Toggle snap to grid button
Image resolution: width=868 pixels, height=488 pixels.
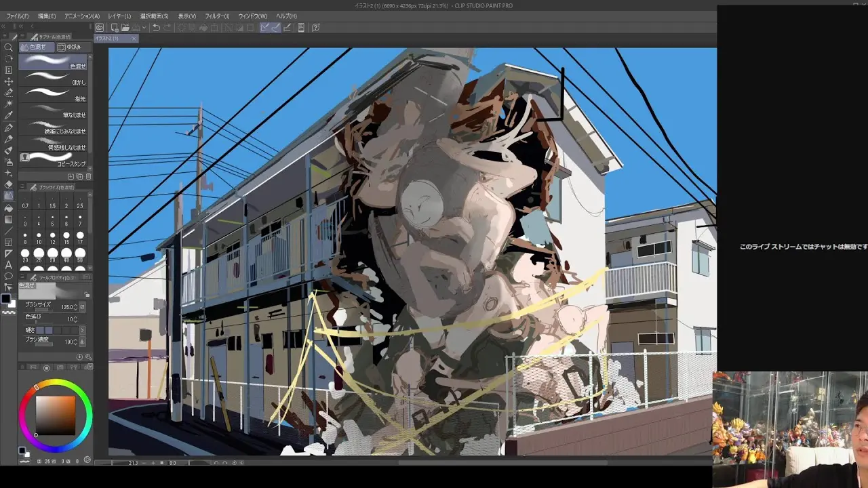point(287,28)
